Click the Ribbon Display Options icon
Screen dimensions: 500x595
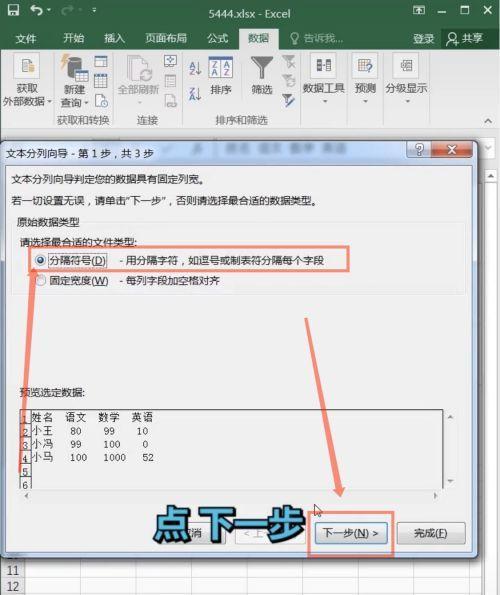[419, 10]
